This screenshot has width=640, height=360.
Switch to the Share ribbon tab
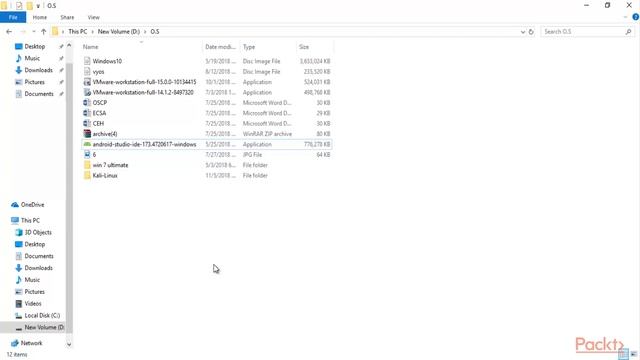67,18
